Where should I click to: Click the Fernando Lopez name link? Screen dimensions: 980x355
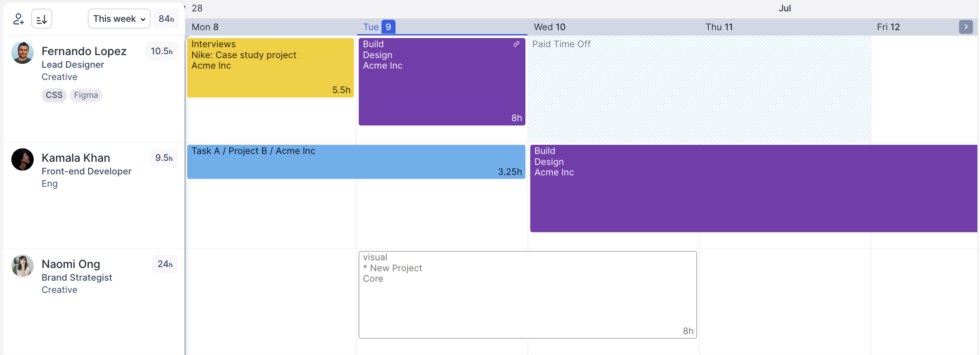tap(84, 51)
